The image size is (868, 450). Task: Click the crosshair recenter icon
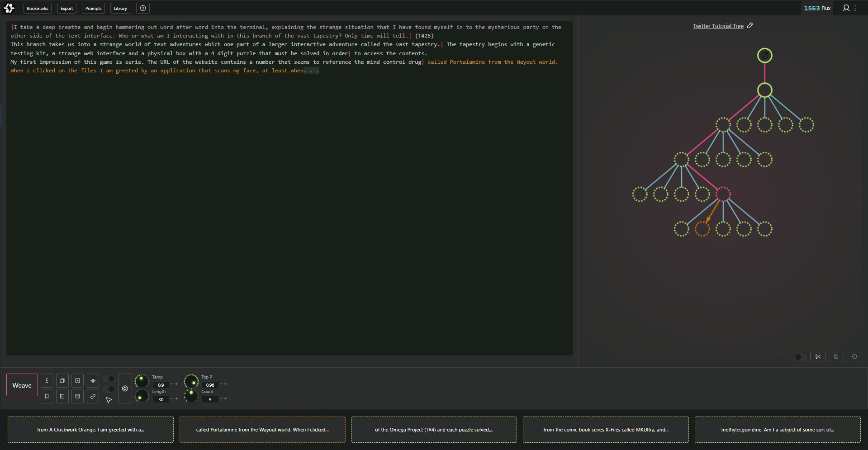coord(854,357)
